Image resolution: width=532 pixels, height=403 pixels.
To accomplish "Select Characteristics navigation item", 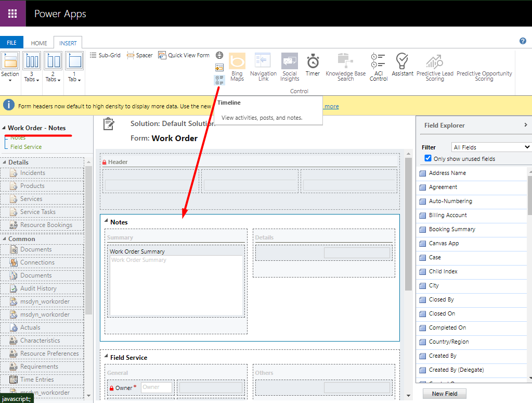I will click(x=42, y=341).
